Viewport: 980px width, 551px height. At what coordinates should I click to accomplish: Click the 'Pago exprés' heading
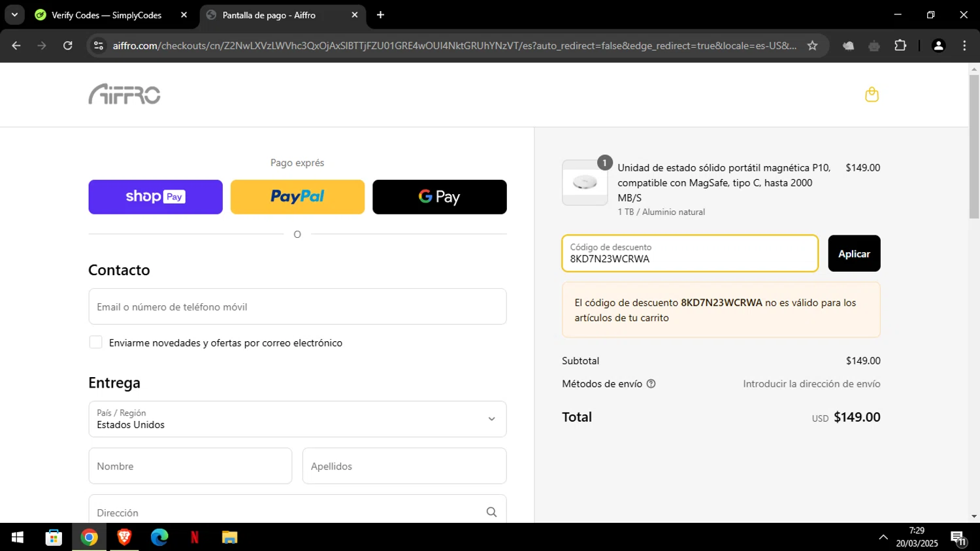[x=297, y=163]
